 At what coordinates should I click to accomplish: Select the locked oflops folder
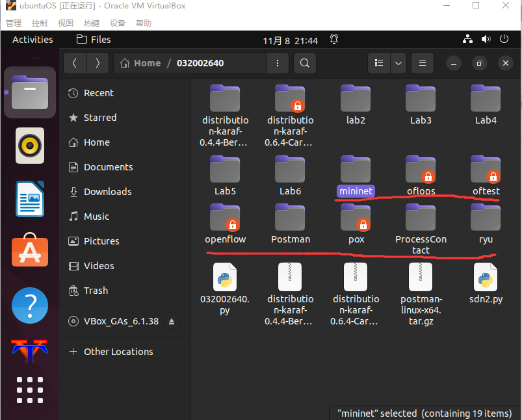coord(421,176)
